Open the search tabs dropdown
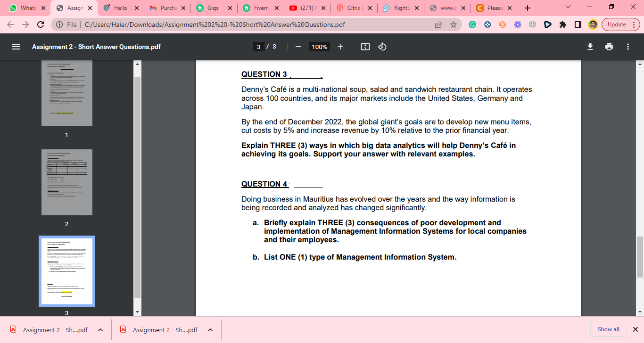 coord(567,8)
